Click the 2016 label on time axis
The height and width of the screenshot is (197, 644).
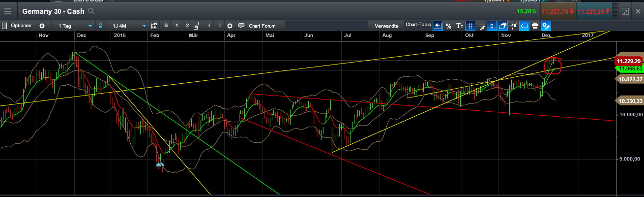click(119, 35)
